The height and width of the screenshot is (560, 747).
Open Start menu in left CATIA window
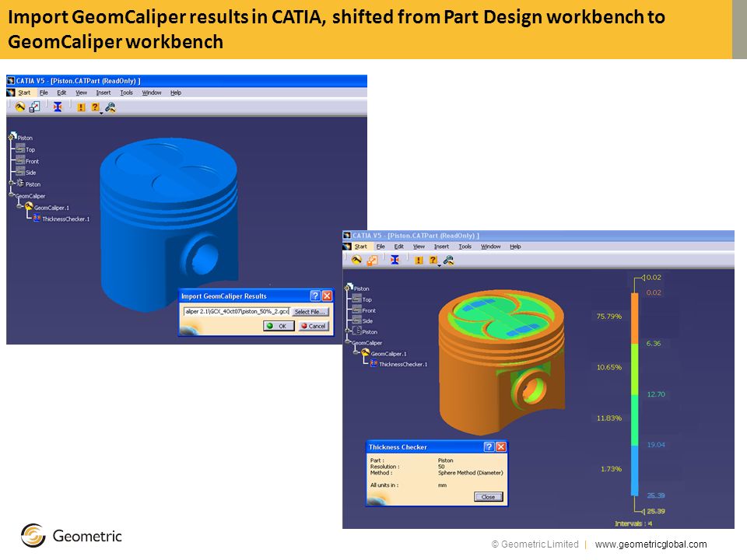pos(24,93)
